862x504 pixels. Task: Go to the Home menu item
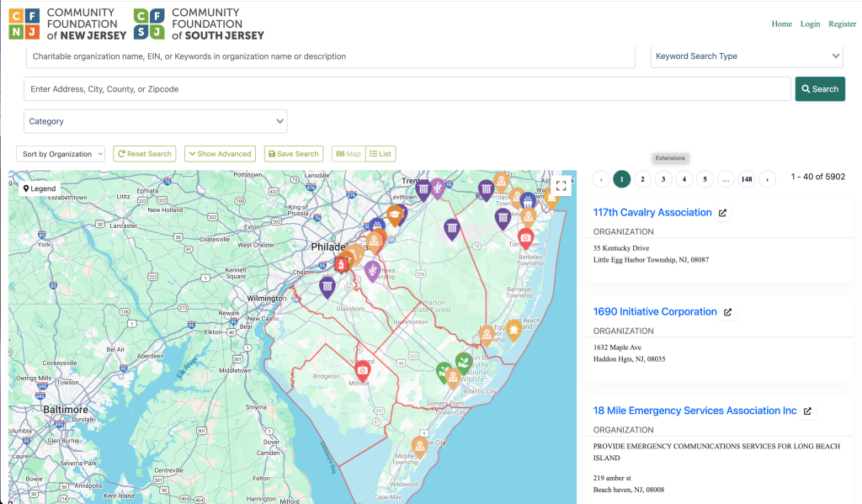coord(781,24)
